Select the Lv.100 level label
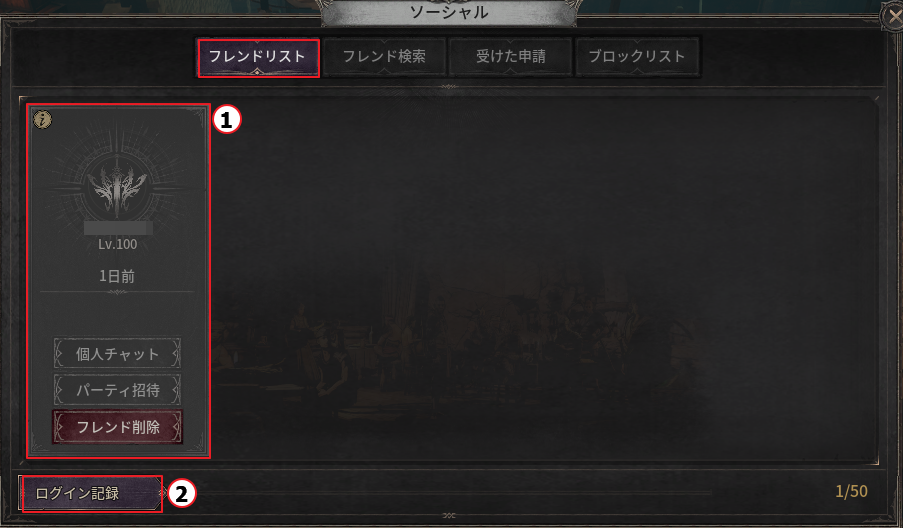 click(x=117, y=244)
